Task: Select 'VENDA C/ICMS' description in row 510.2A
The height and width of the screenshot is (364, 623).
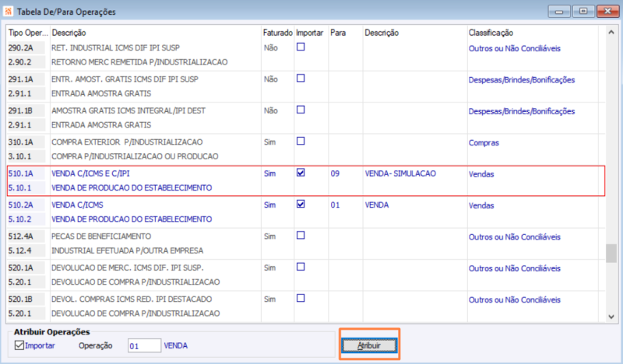Action: pyautogui.click(x=77, y=205)
